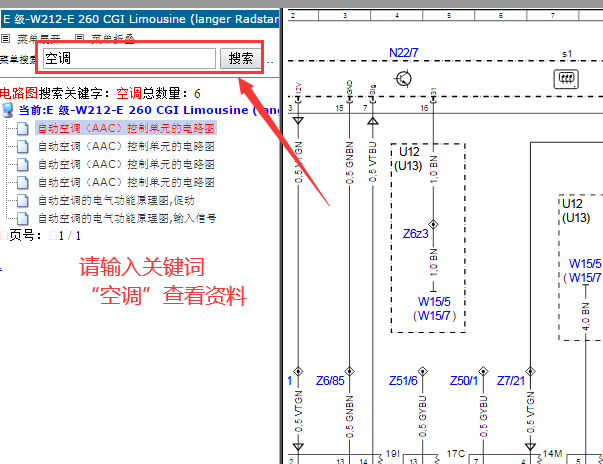603x464 pixels.
Task: Click the page number text 1 / 1
Action: click(x=70, y=236)
